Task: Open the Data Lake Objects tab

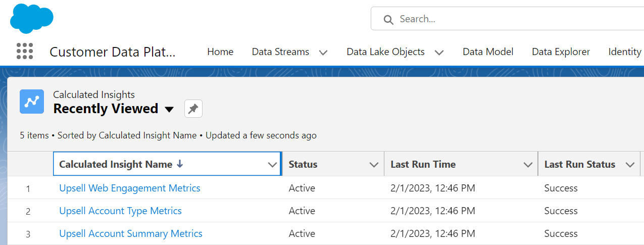Action: point(385,52)
